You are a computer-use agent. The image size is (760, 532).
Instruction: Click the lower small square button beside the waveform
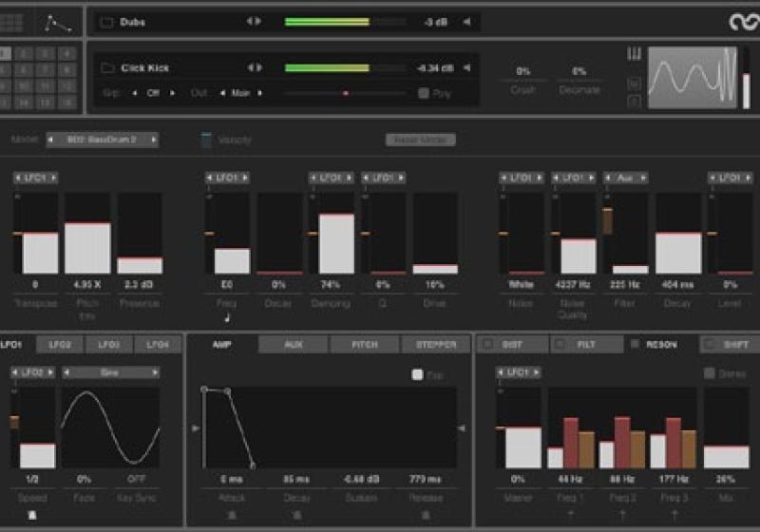coord(634,102)
